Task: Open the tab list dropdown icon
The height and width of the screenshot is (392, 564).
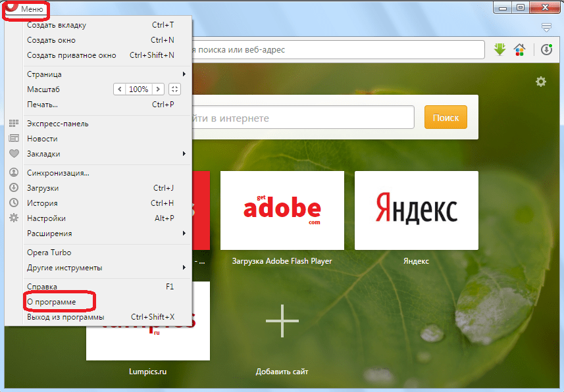Action: tap(546, 28)
